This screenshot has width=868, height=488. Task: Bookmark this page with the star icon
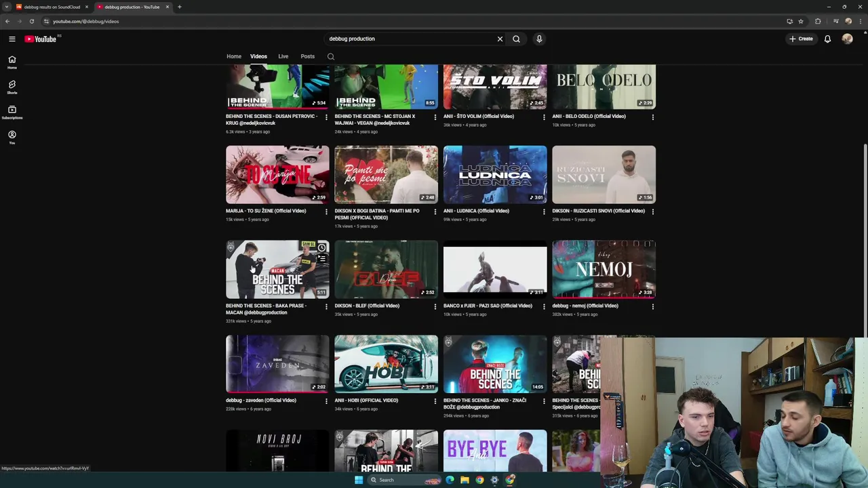801,21
